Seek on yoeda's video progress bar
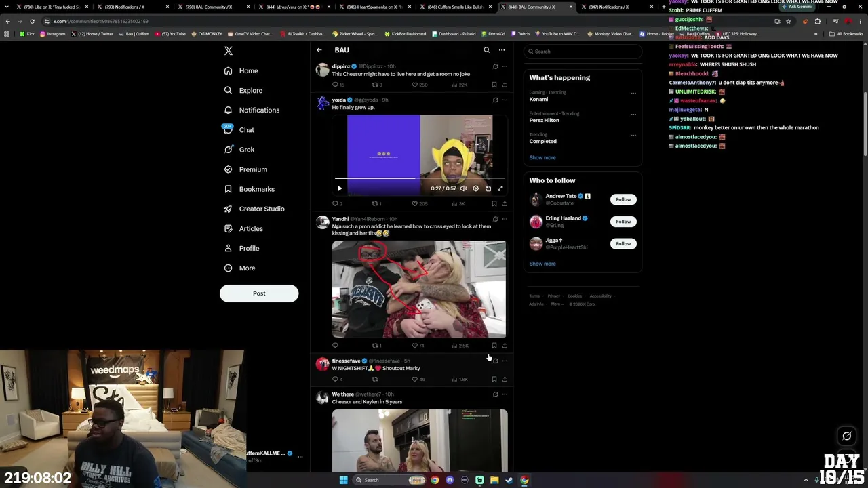This screenshot has height=488, width=868. [419, 178]
